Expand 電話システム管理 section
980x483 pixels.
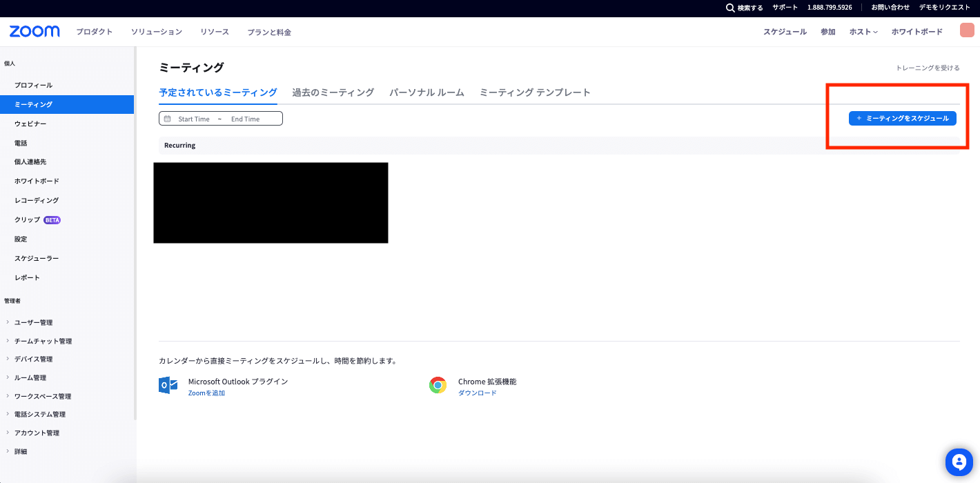click(x=40, y=414)
